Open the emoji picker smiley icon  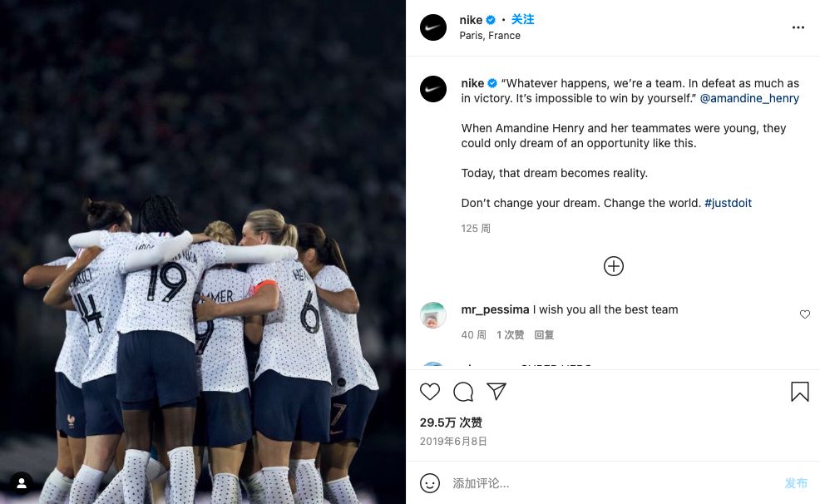(x=430, y=483)
